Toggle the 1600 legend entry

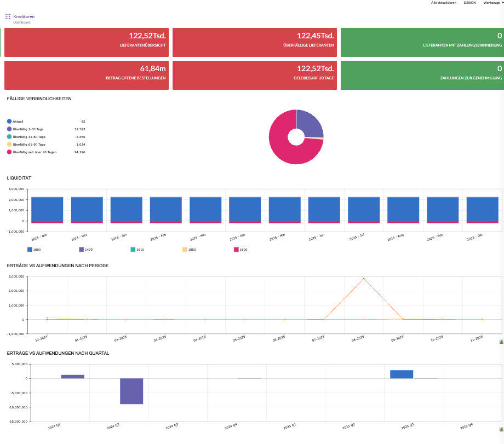click(x=237, y=249)
